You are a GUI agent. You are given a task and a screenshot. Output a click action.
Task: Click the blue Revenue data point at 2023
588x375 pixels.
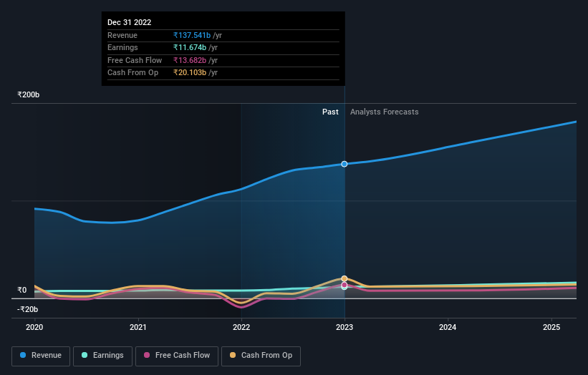344,164
